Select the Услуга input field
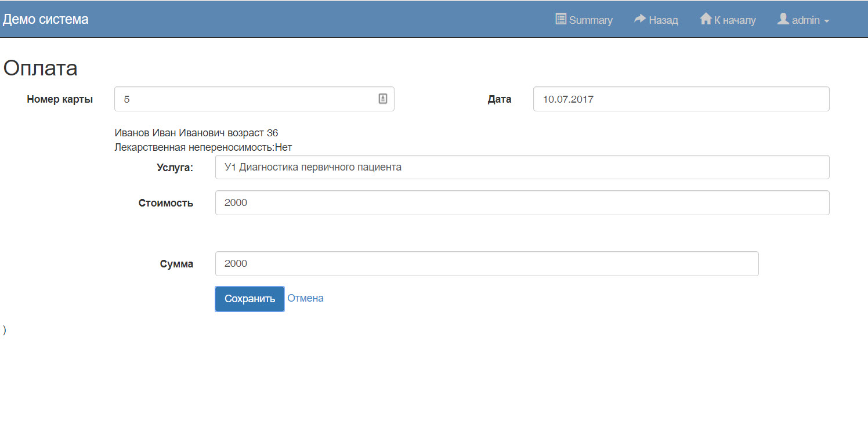The height and width of the screenshot is (431, 868). [522, 167]
